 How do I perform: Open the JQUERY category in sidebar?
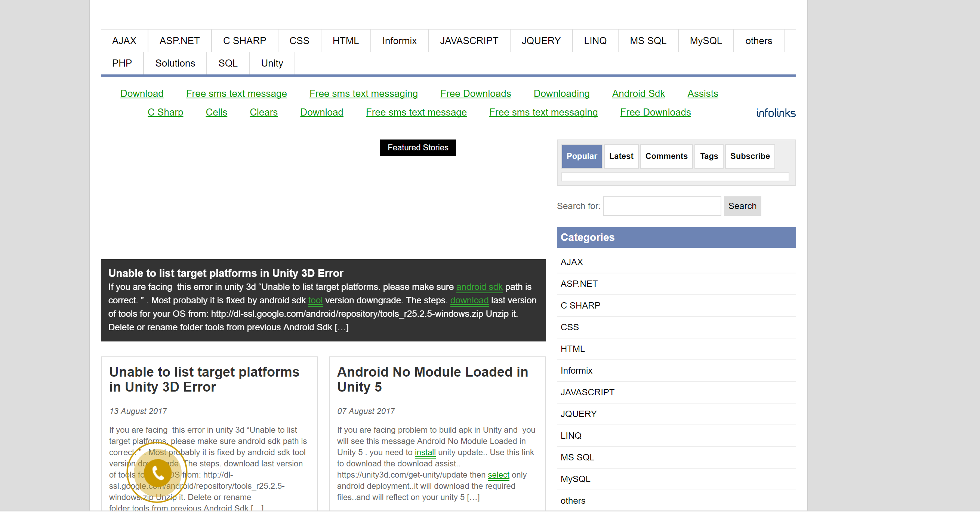pos(578,414)
